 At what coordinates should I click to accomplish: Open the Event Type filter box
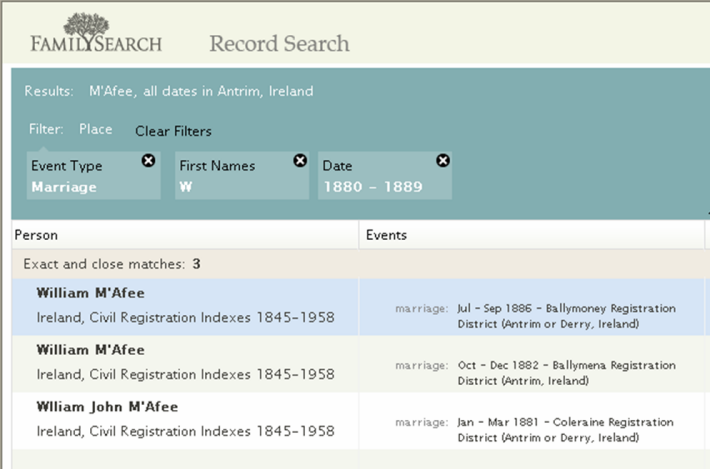(x=93, y=176)
